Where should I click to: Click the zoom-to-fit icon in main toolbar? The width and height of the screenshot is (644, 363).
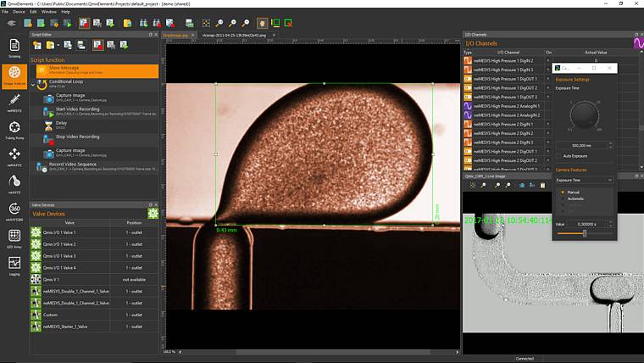point(206,24)
